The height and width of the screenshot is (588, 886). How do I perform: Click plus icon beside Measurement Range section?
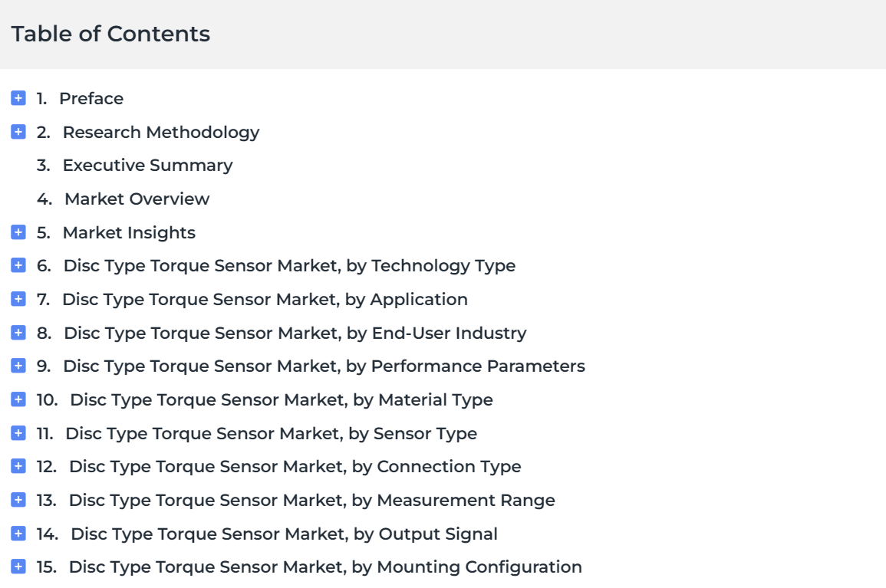coord(18,500)
